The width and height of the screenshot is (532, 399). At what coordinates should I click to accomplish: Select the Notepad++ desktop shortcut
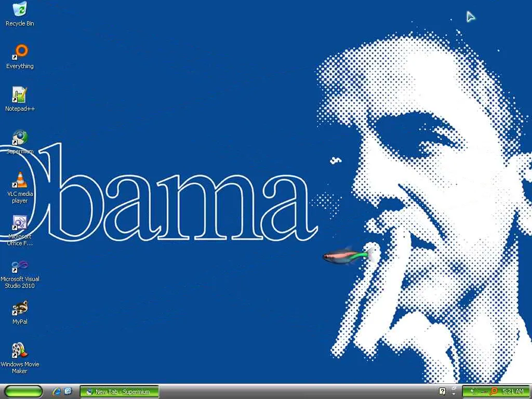tap(20, 99)
